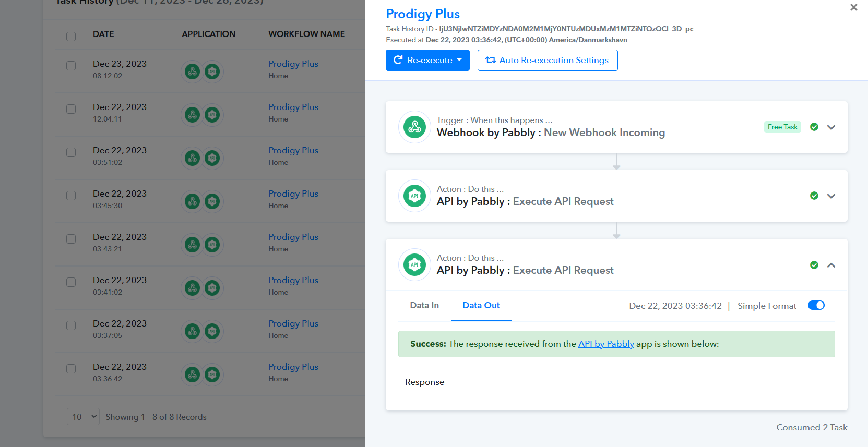Click Webhook icon in 03:36:42 row

pyautogui.click(x=193, y=374)
